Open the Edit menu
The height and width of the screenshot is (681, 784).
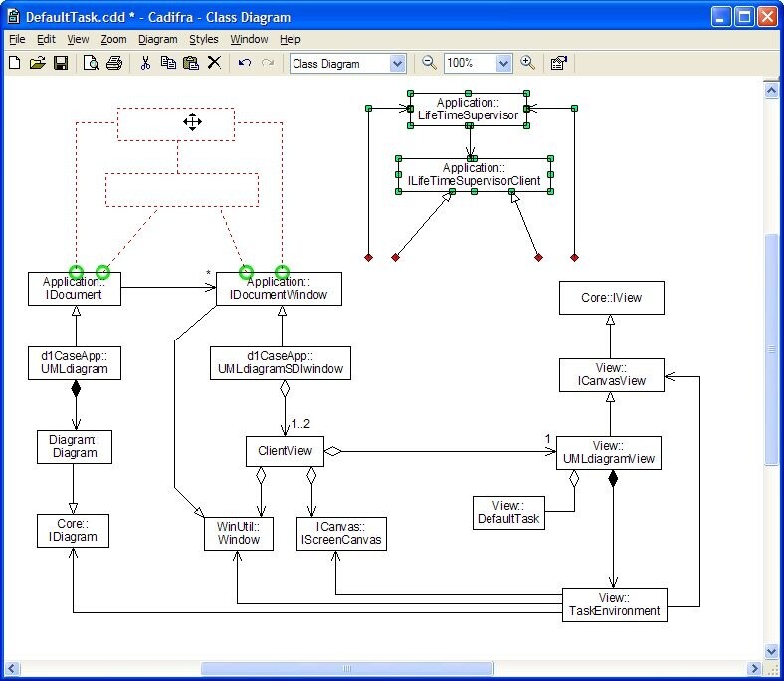(x=46, y=39)
